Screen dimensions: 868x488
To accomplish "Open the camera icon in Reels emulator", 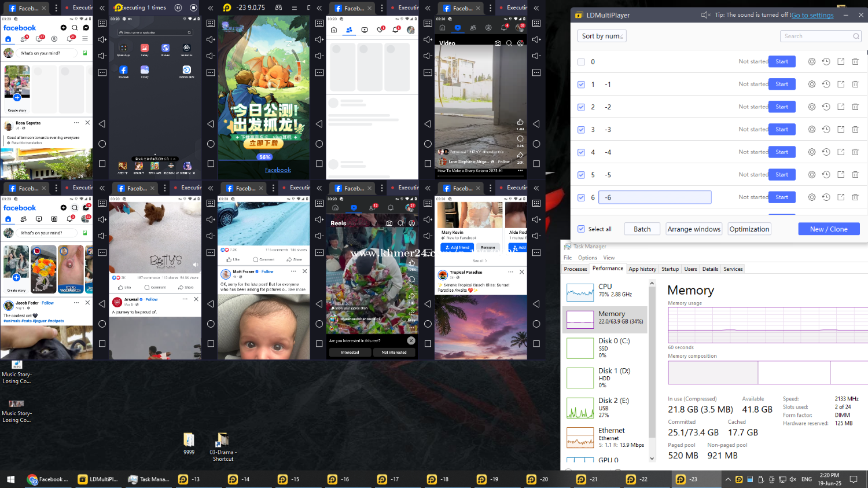I will [x=389, y=223].
